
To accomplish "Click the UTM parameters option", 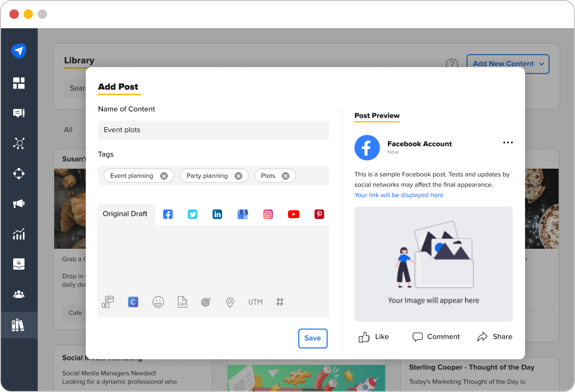I will tap(255, 302).
